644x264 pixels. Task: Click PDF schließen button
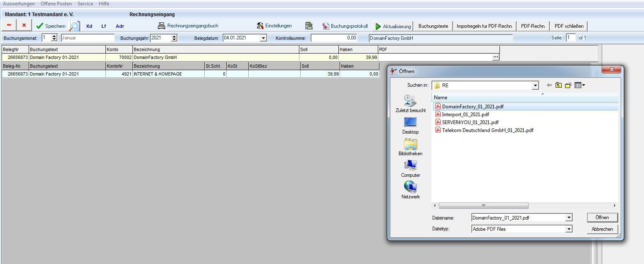click(569, 26)
